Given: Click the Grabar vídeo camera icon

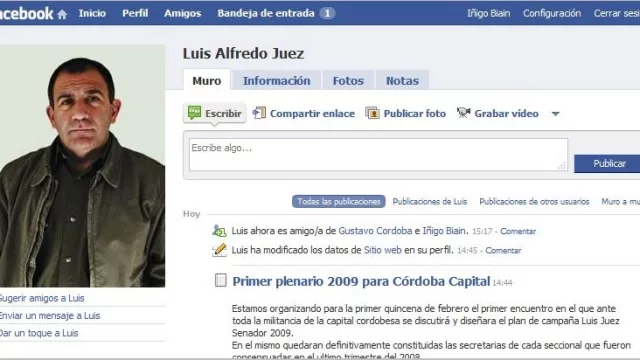Looking at the screenshot, I should click(x=463, y=113).
